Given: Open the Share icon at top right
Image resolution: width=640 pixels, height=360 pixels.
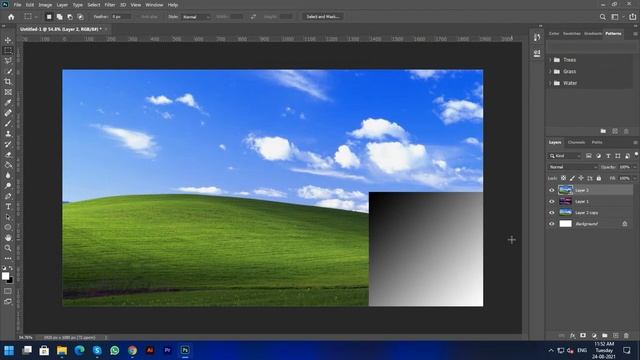Looking at the screenshot, I should pos(633,17).
